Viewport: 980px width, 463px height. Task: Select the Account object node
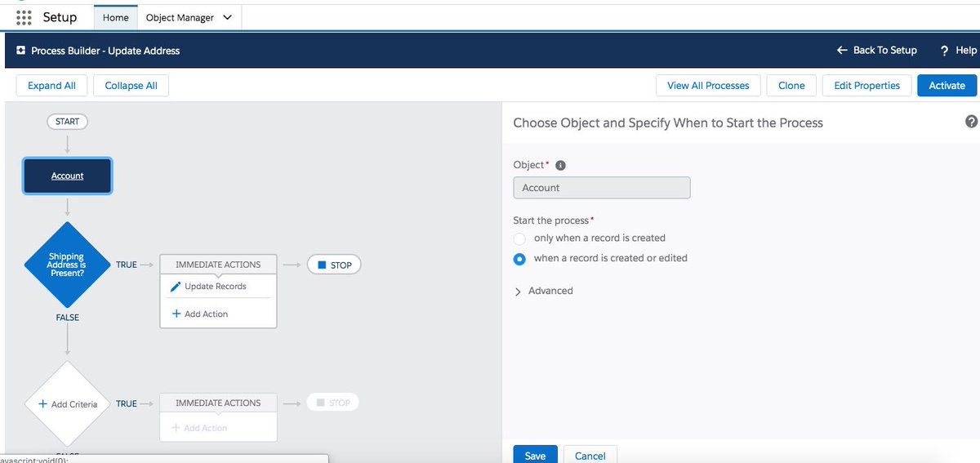[x=67, y=176]
